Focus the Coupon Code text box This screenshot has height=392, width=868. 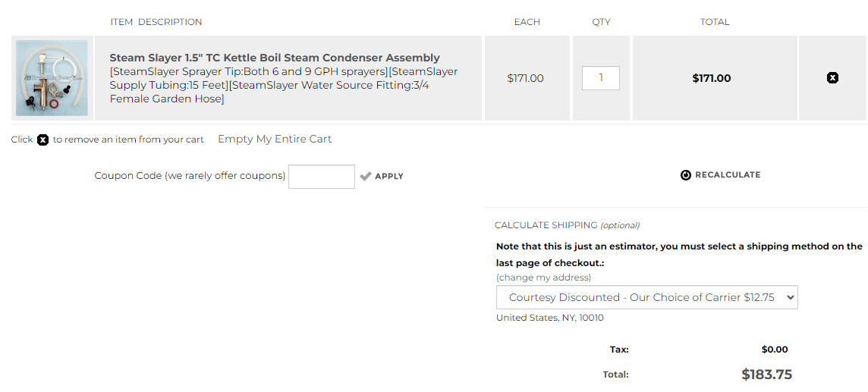coord(321,176)
